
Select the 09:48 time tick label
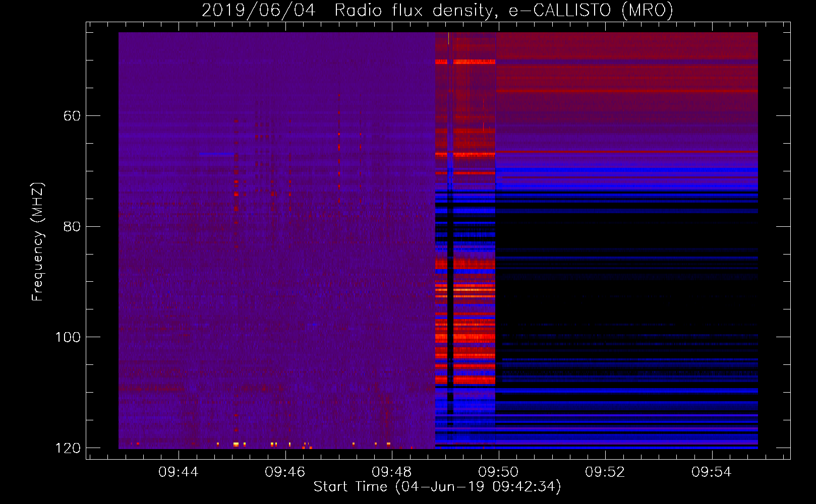(392, 472)
